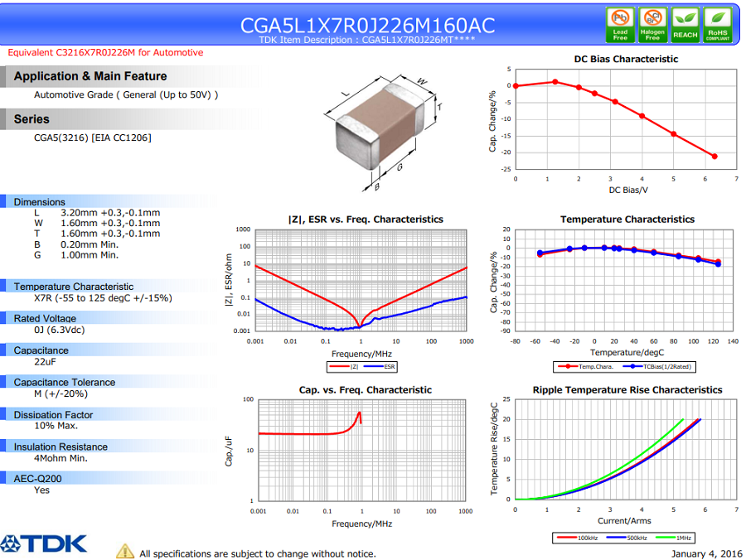Click the G 1.00mm Min. row
The width and height of the screenshot is (746, 560).
click(76, 255)
